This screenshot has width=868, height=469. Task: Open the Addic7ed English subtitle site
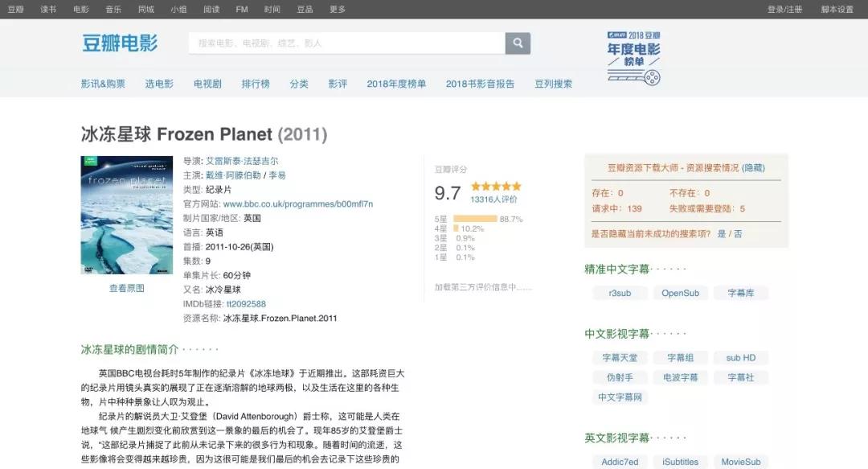coord(619,461)
